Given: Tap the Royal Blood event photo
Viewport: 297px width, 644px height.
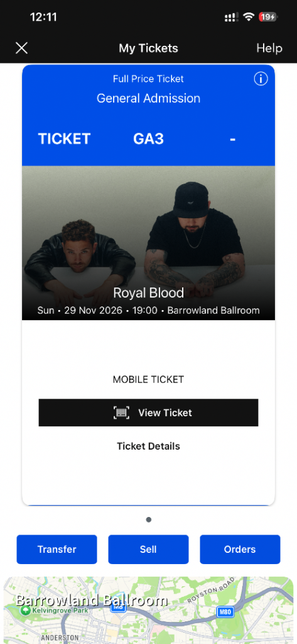Looking at the screenshot, I should click(148, 243).
